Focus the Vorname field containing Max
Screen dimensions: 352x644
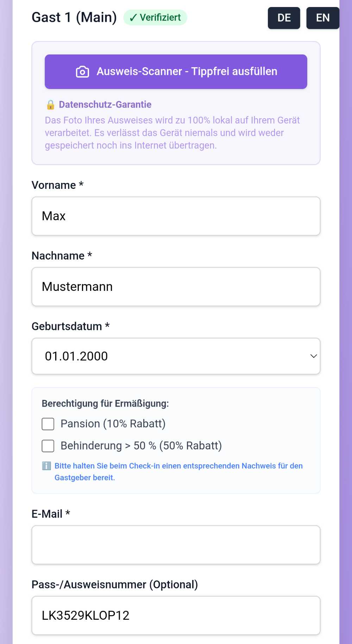click(x=176, y=216)
